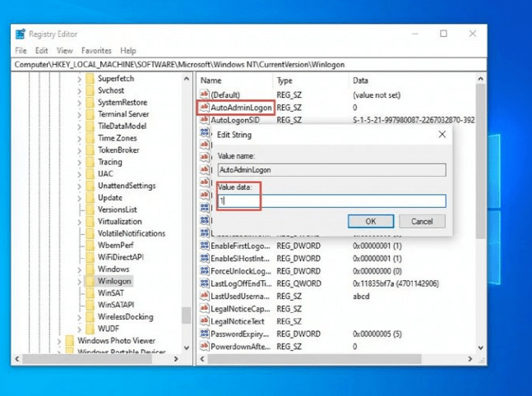The height and width of the screenshot is (396, 532).
Task: Click the data value 'abcd'
Action: [361, 296]
